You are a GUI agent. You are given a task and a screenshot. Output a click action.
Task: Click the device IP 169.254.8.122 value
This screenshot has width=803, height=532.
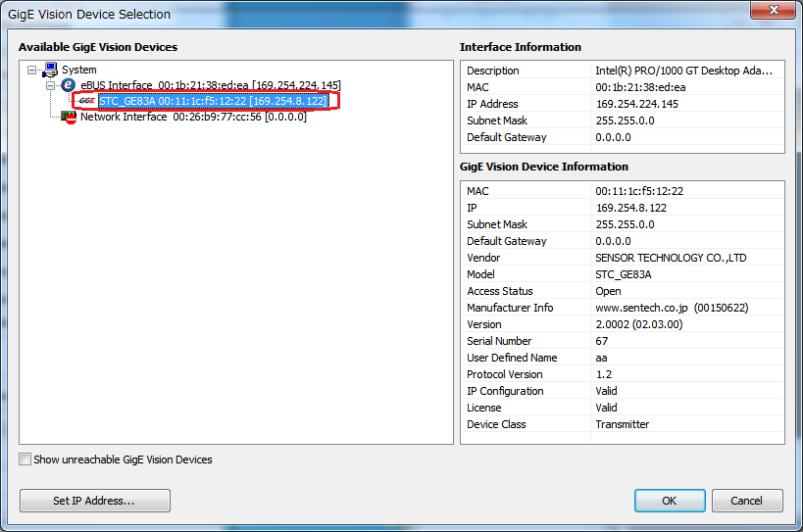coord(630,208)
